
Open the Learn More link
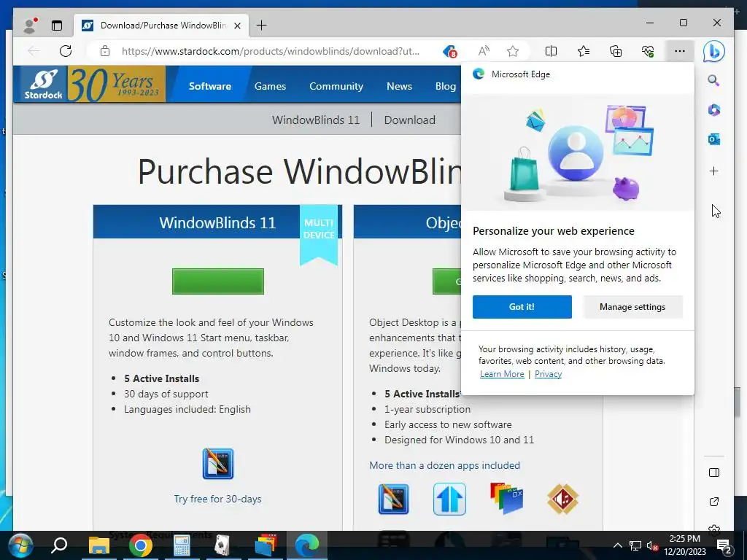pyautogui.click(x=502, y=374)
